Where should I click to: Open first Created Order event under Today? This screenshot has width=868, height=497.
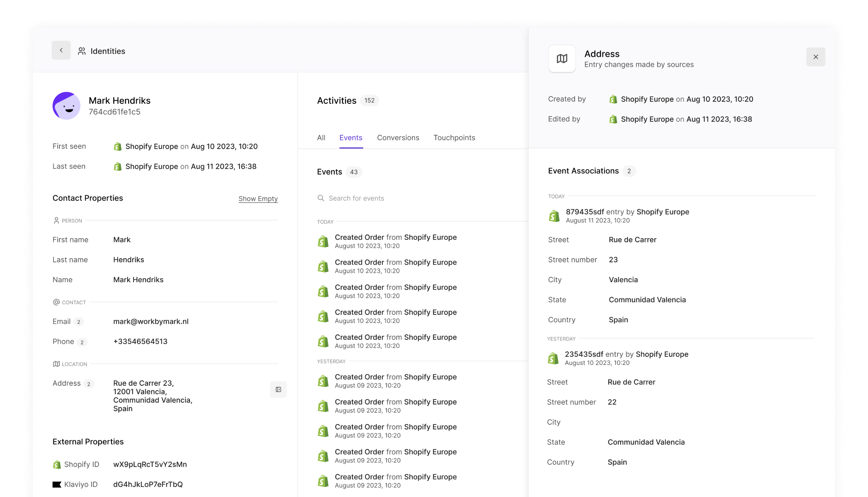tap(395, 241)
